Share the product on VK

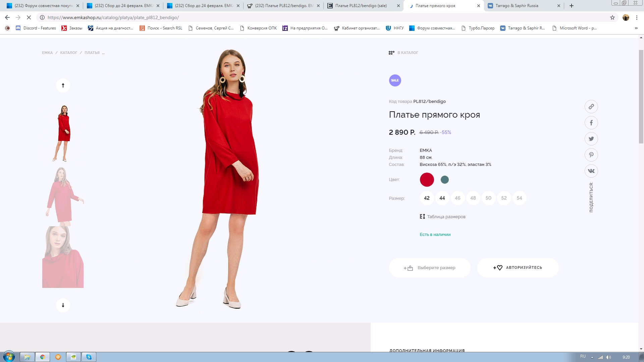tap(591, 171)
